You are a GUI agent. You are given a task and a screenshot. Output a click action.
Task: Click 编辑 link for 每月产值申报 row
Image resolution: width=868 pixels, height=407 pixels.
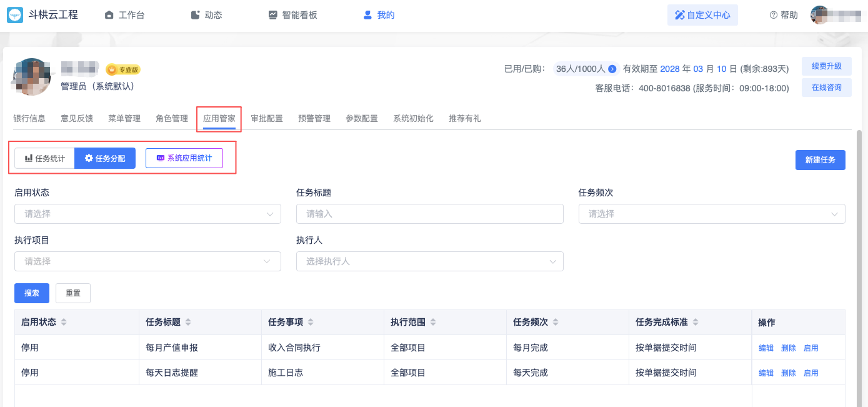[766, 348]
